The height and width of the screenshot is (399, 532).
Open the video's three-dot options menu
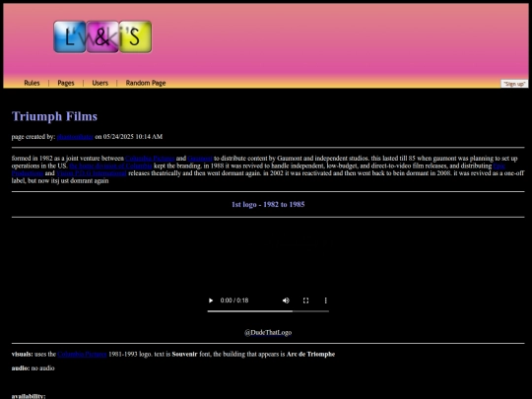click(326, 300)
